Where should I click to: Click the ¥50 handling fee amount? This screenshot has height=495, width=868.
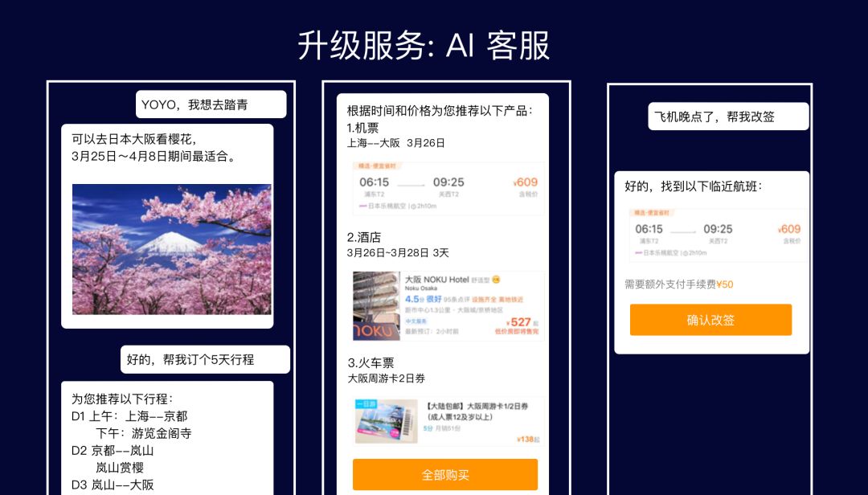(725, 284)
